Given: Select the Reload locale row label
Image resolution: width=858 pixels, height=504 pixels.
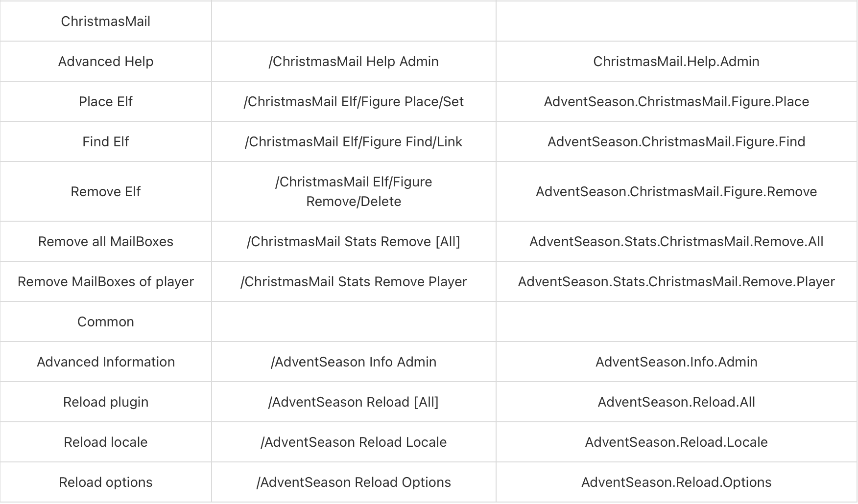Looking at the screenshot, I should (106, 442).
